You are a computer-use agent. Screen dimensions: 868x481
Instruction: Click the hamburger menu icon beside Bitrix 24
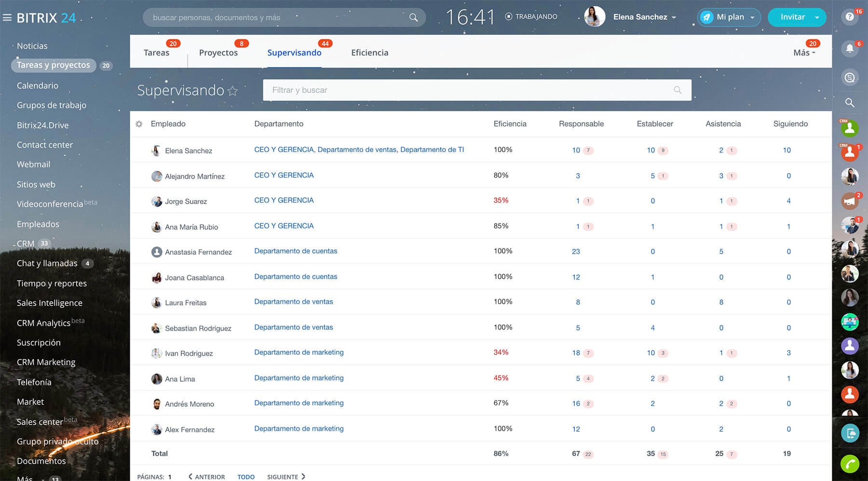pyautogui.click(x=7, y=18)
